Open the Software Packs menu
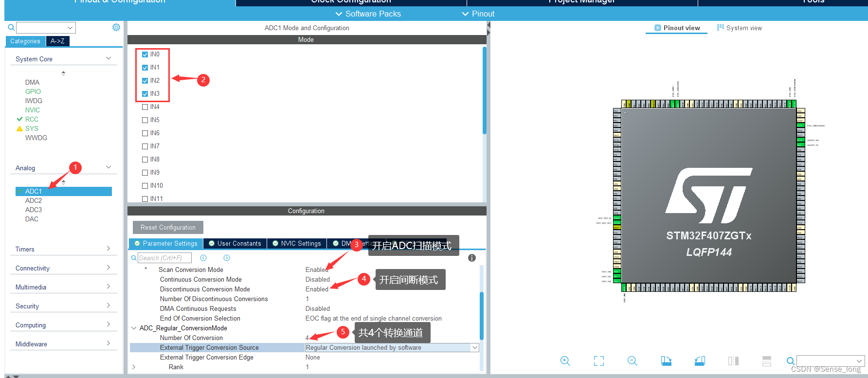868x378 pixels. 368,14
